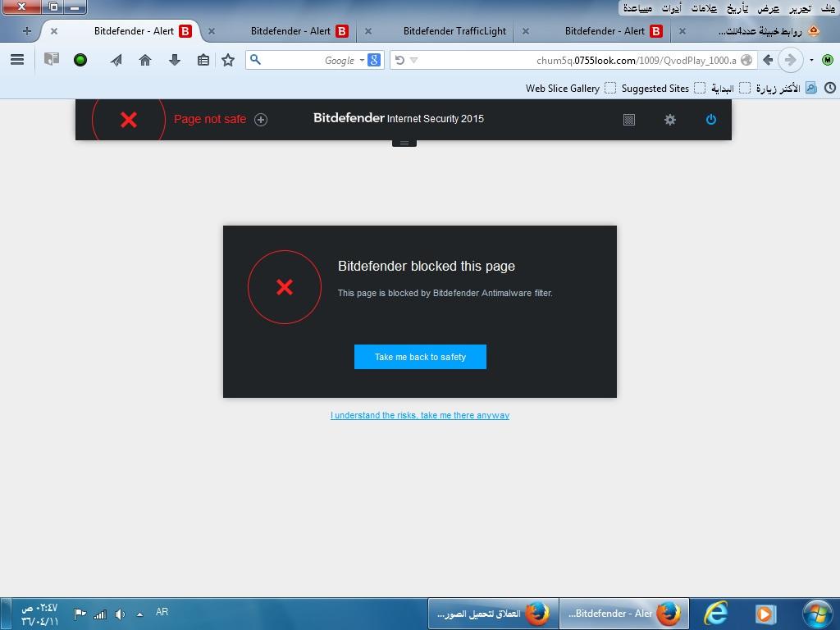Image resolution: width=840 pixels, height=630 pixels.
Task: Click the Bitdefender Internet Security 2015 title
Action: point(399,118)
